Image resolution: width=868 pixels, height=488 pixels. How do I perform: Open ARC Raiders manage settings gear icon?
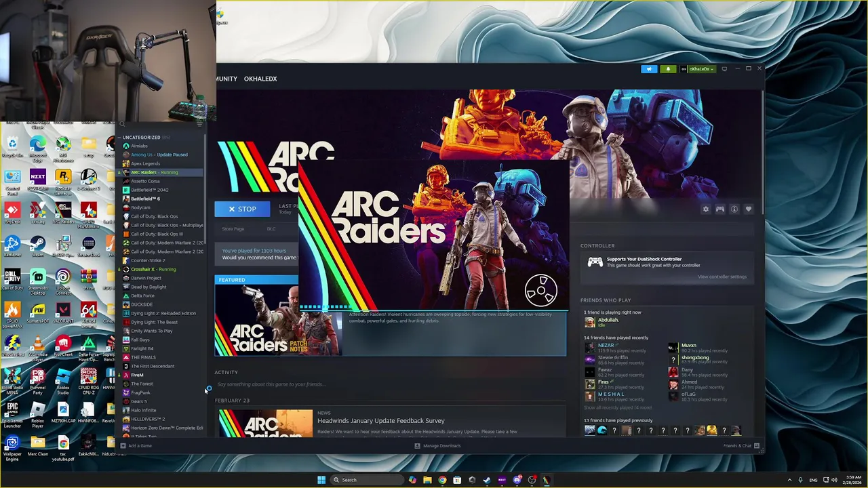point(705,209)
